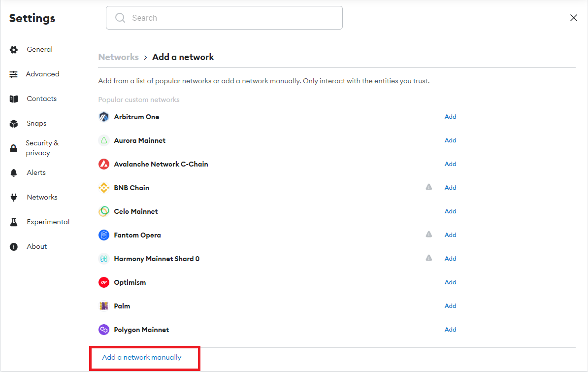This screenshot has width=588, height=372.
Task: Go back via Networks breadcrumb
Action: pyautogui.click(x=118, y=57)
